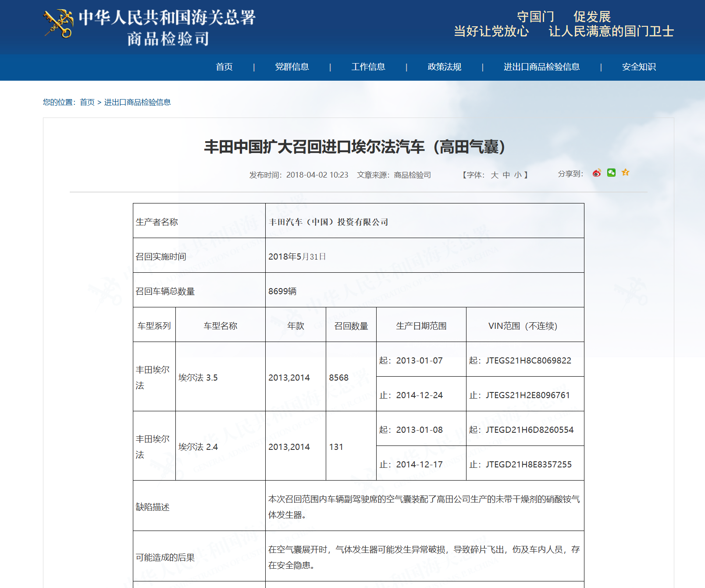Select 进出口商品检验信息 in navigation bar

click(x=541, y=67)
